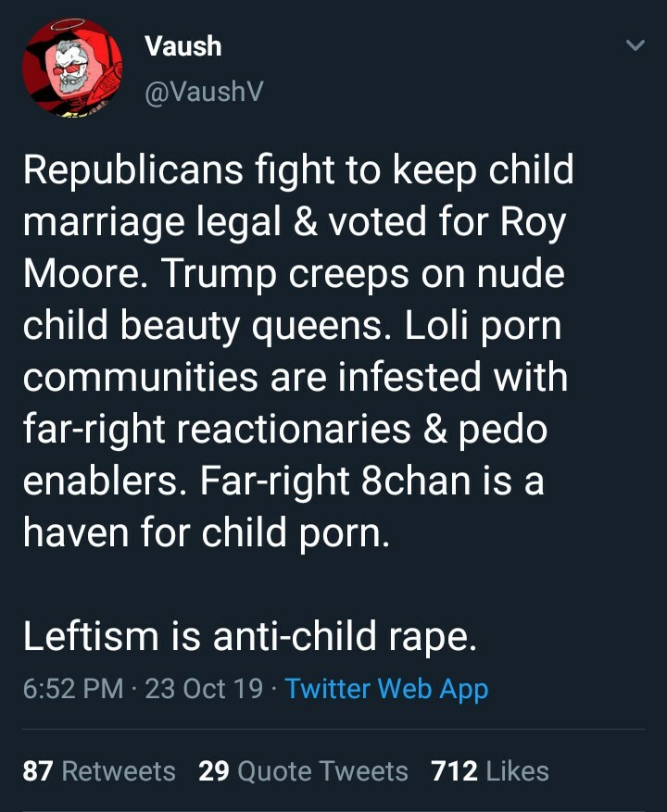Click the "Likes" label text

[517, 771]
